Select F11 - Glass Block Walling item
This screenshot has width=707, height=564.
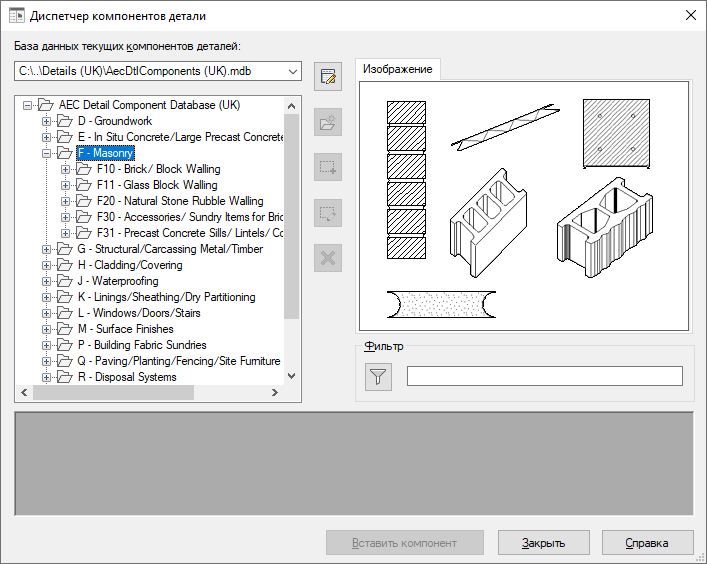pyautogui.click(x=157, y=185)
